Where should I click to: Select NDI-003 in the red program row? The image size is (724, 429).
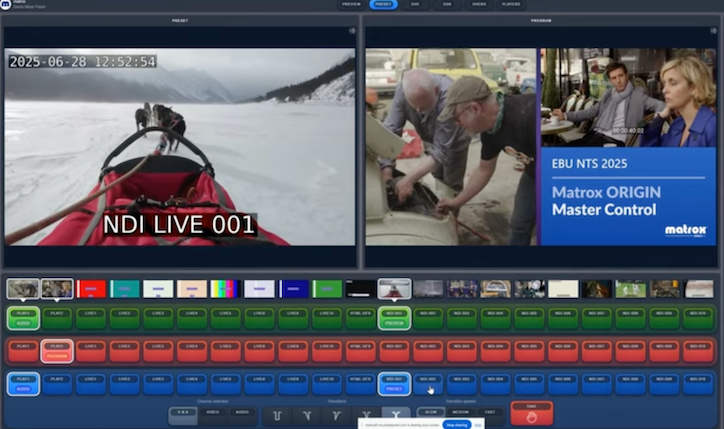[462, 351]
